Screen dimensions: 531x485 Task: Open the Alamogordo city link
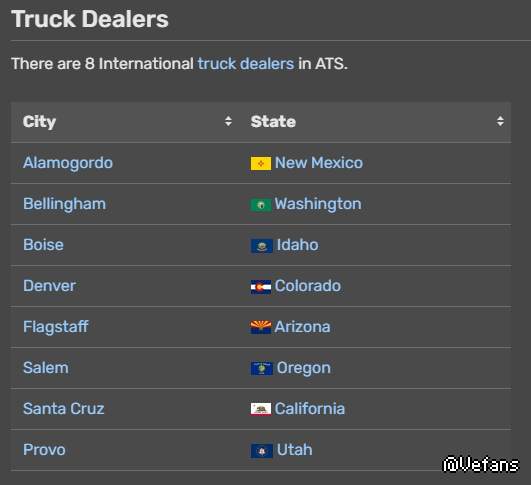tap(68, 163)
